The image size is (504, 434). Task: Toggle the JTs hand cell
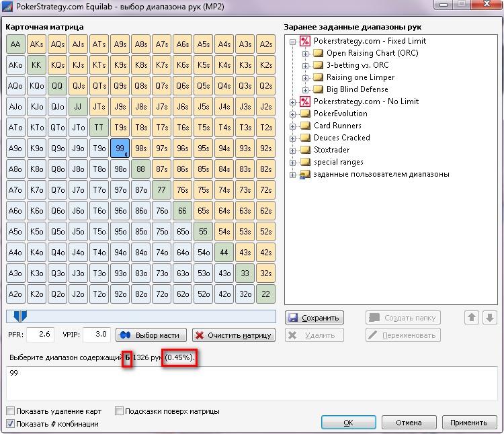click(x=99, y=107)
